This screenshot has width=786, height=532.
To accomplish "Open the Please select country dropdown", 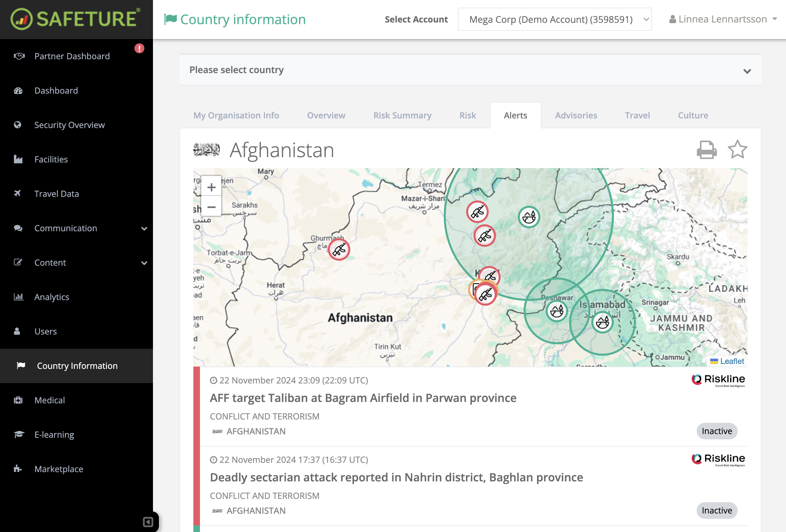I will [470, 70].
